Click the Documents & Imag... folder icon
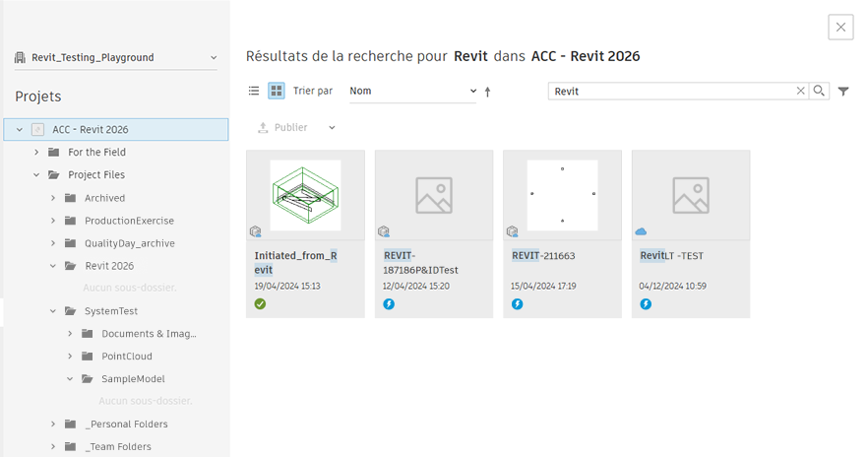 coord(87,334)
